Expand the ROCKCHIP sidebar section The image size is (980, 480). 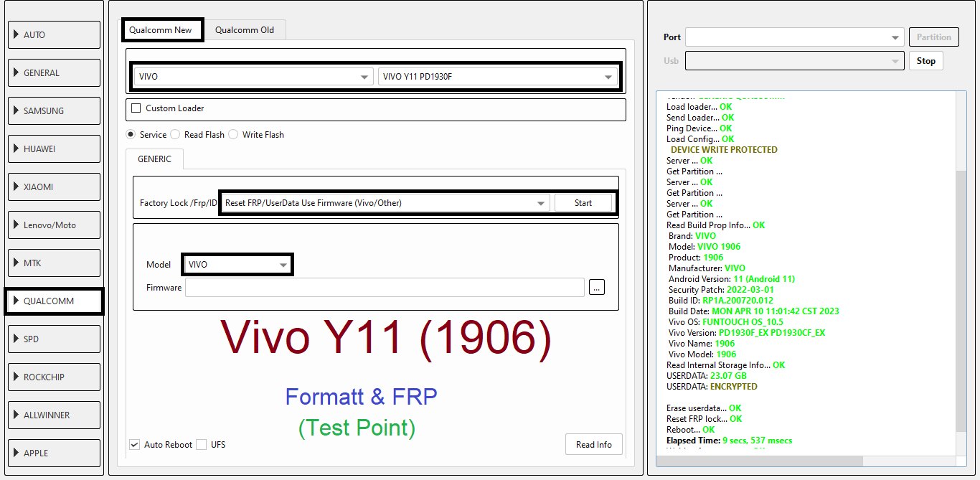[x=55, y=377]
